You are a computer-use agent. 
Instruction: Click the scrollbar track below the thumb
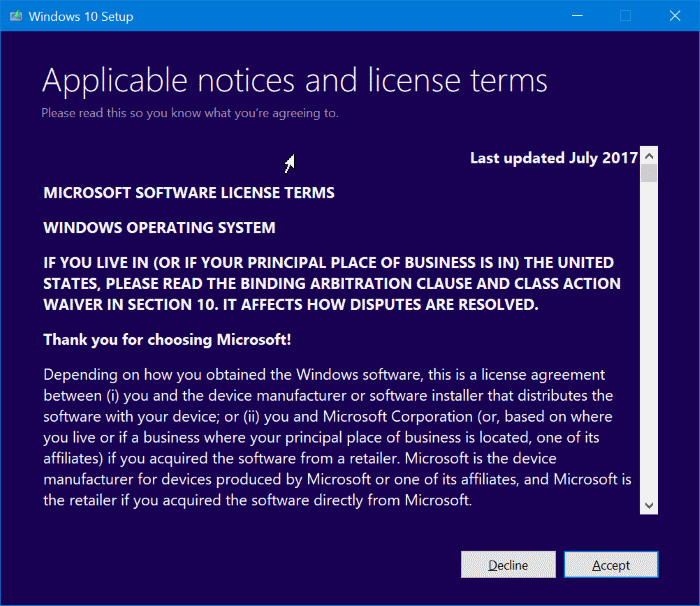(649, 350)
